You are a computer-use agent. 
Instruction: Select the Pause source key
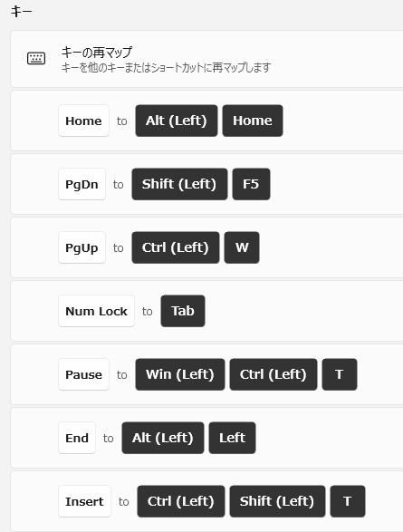click(x=83, y=374)
